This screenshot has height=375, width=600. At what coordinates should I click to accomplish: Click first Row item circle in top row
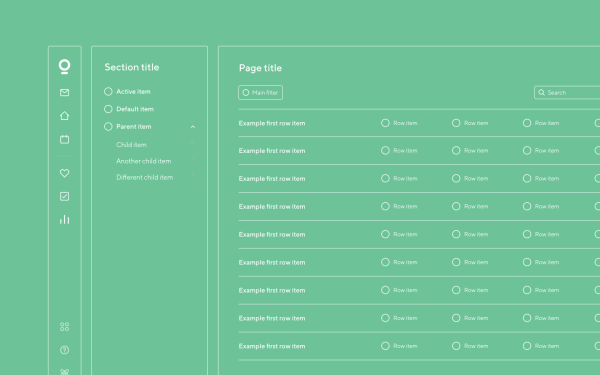[385, 123]
